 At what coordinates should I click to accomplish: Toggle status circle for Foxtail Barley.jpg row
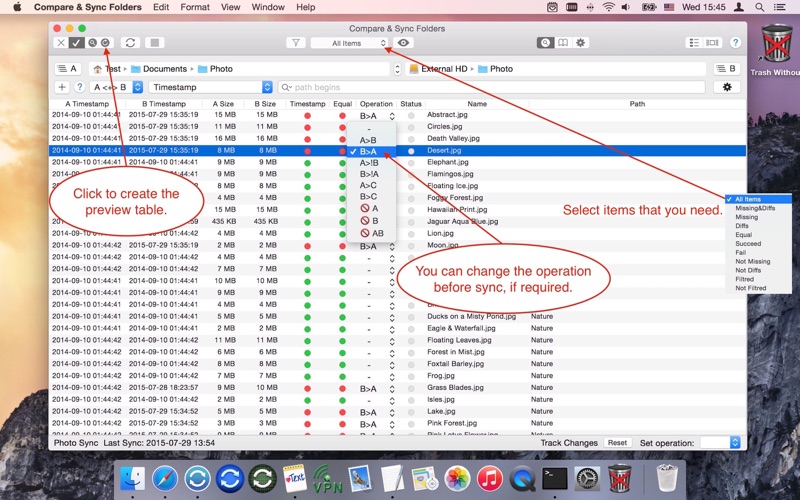411,365
